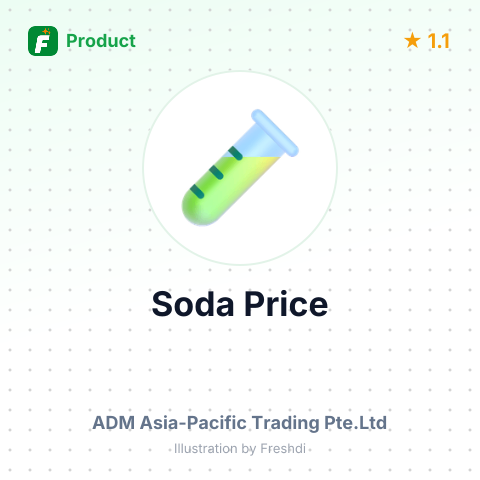Screen dimensions: 480x480
Task: Select the 1.1 rating value
Action: tap(439, 41)
